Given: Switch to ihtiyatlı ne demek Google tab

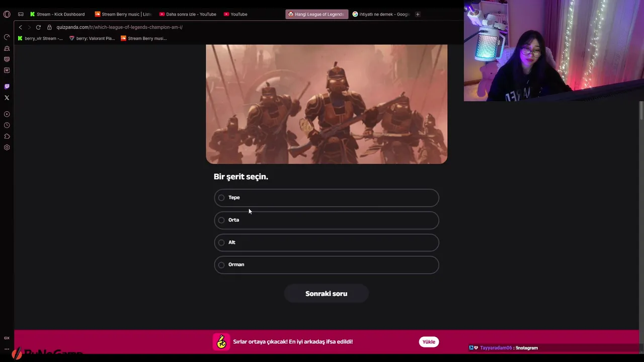Looking at the screenshot, I should 381,14.
